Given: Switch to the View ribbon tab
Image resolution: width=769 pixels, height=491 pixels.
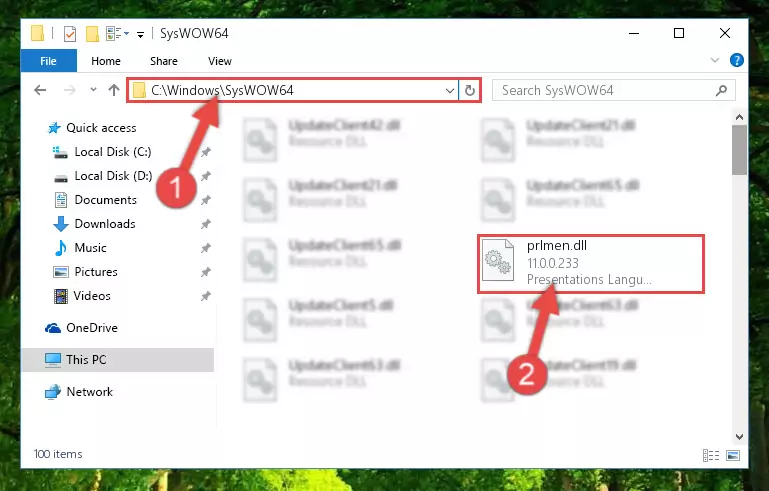Looking at the screenshot, I should point(219,61).
